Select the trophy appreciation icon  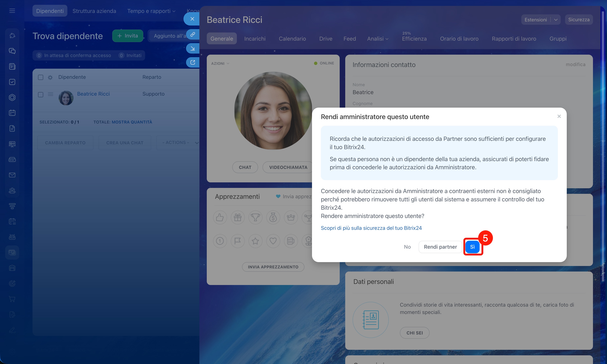(255, 217)
